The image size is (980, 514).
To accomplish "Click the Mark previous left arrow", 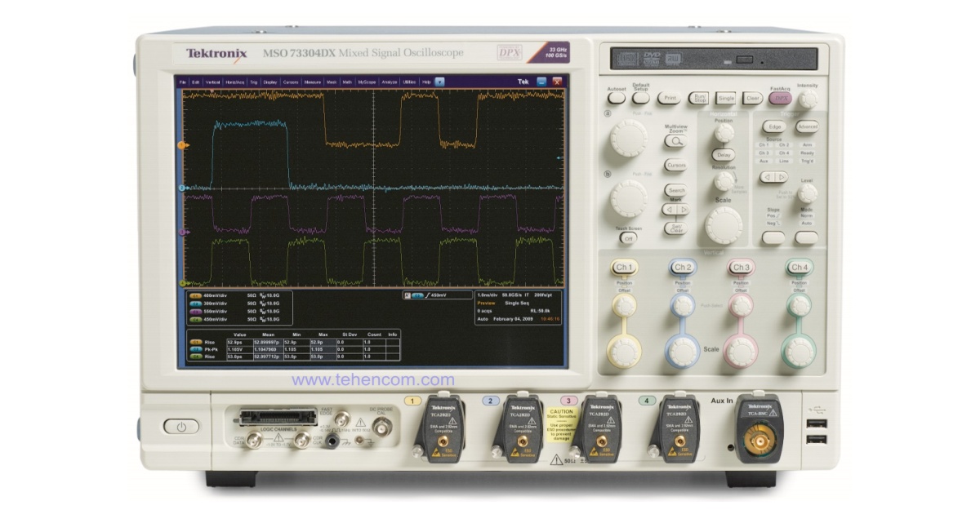I will pyautogui.click(x=668, y=209).
